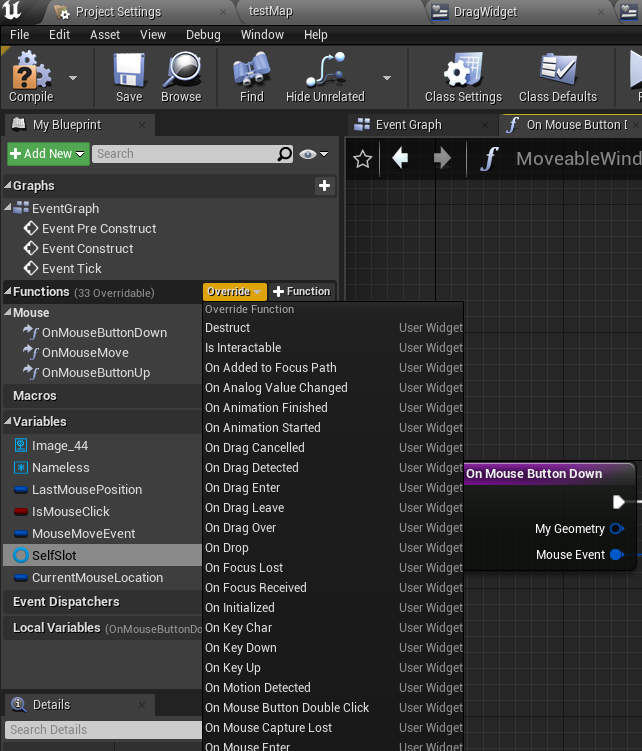
Task: Open the eye view options dropdown
Action: click(314, 154)
